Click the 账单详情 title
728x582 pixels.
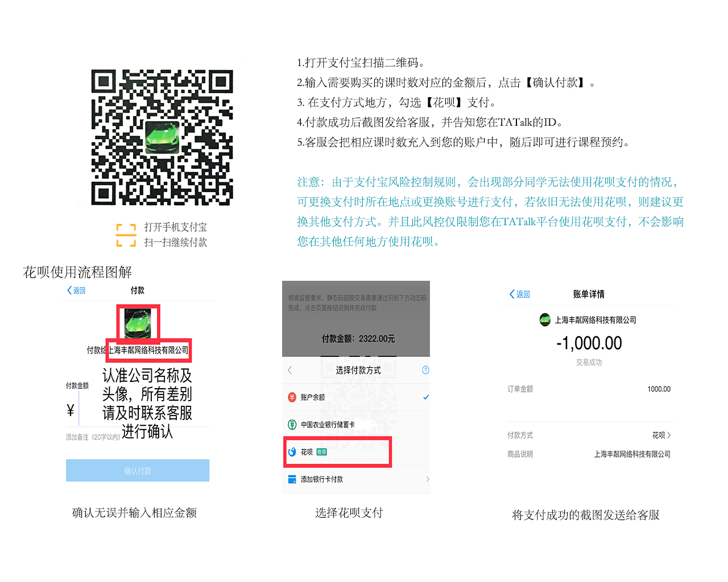(x=589, y=294)
